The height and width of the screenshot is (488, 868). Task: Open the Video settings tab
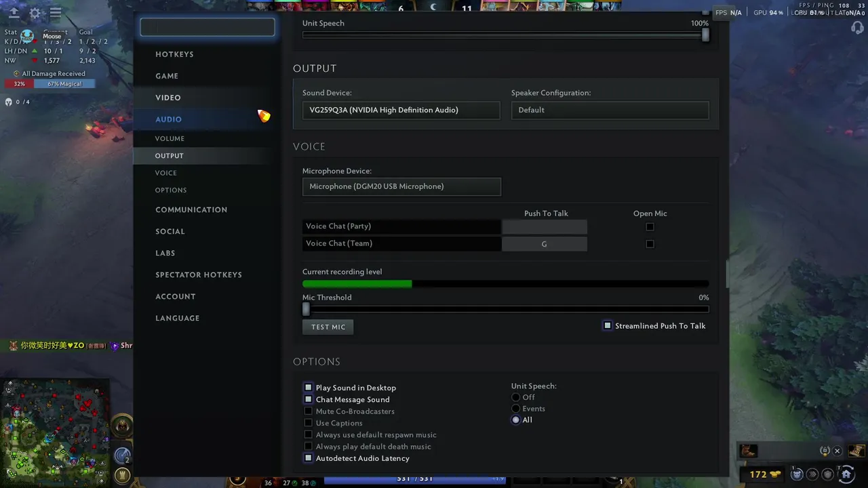pyautogui.click(x=168, y=98)
